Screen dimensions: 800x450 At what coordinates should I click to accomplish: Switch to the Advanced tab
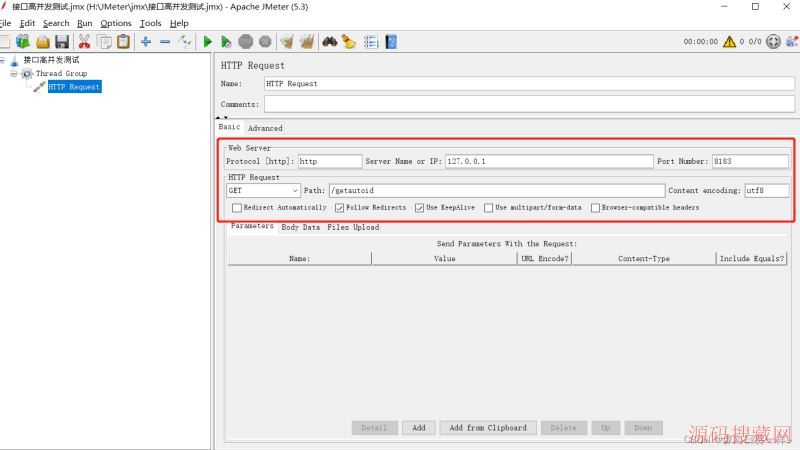point(265,128)
